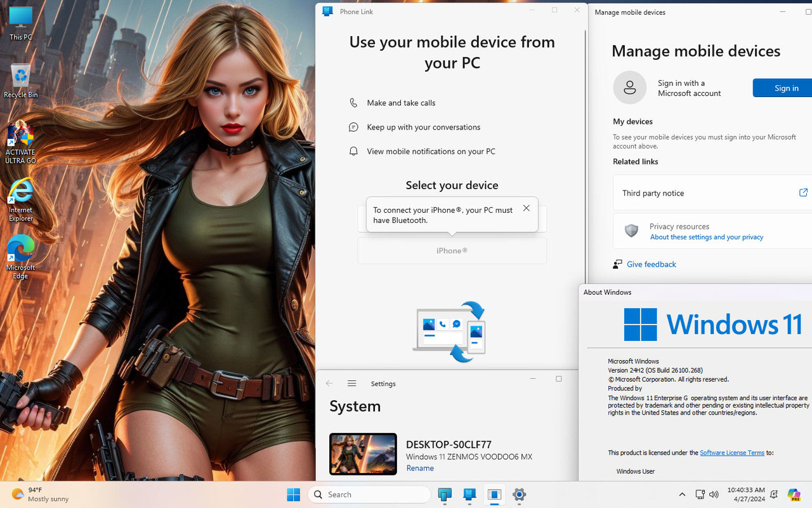Click the Make and take calls phone icon
This screenshot has height=508, width=812.
tap(353, 103)
